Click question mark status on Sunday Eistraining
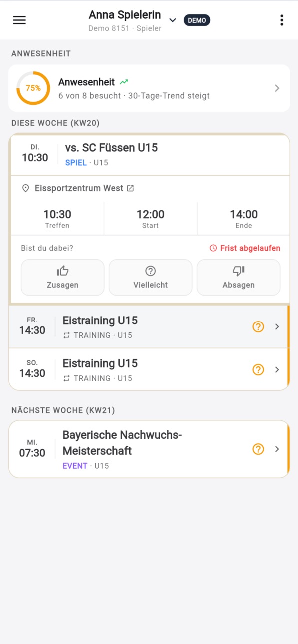298x644 pixels. coord(258,370)
